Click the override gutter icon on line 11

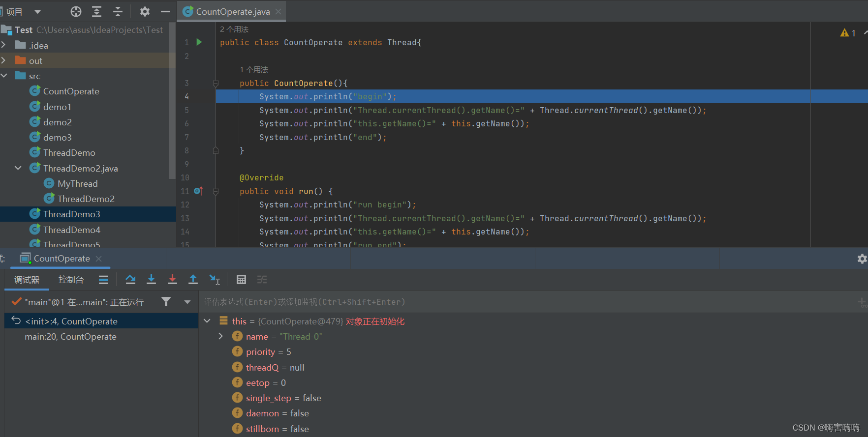point(198,191)
